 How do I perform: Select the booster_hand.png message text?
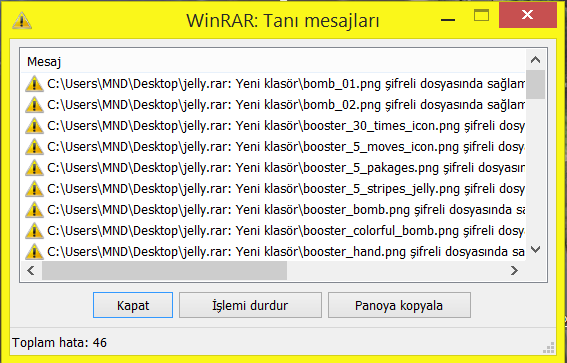pos(286,252)
